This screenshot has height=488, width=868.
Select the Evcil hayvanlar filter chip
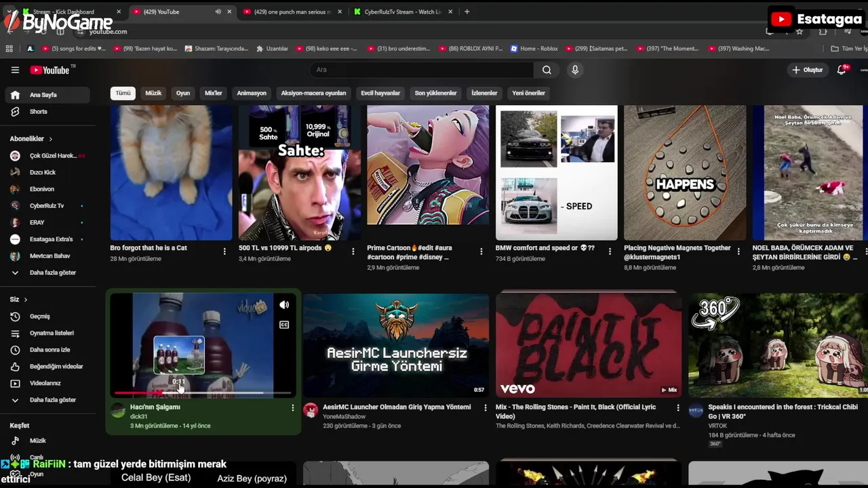[x=380, y=93]
